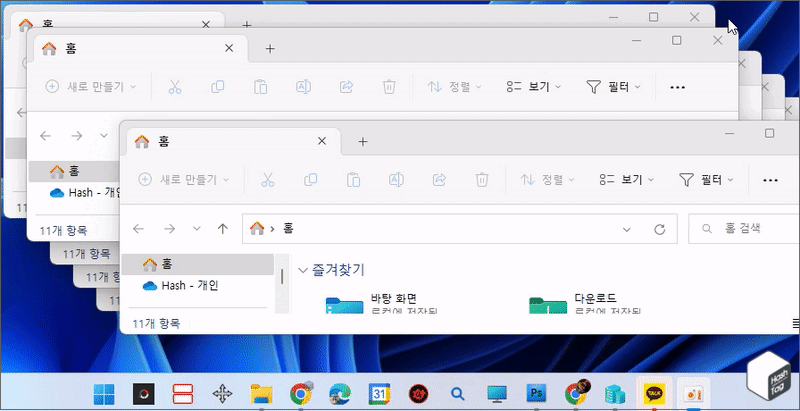Click Cut icon in front window toolbar

tap(267, 179)
